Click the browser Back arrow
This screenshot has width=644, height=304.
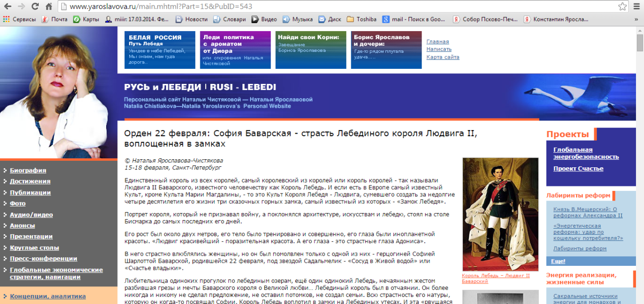[8, 7]
